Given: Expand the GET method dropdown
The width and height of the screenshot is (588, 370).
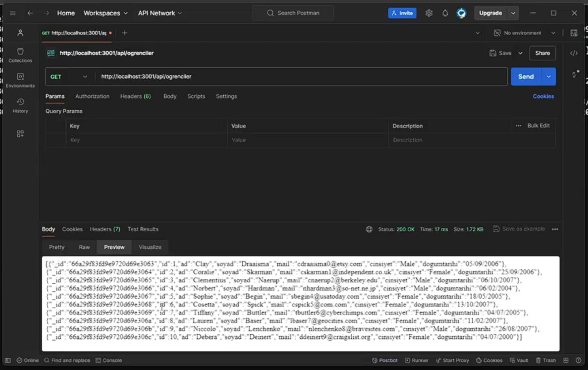Looking at the screenshot, I should tap(69, 77).
